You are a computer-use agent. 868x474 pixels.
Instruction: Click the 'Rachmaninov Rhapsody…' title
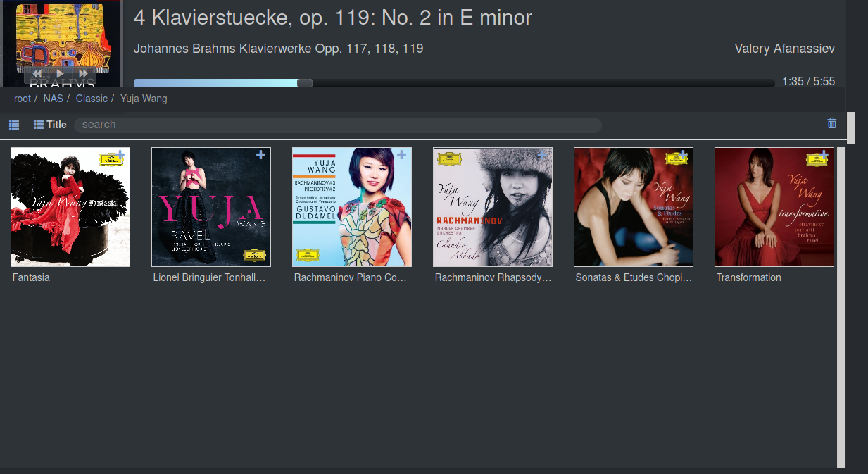[493, 277]
